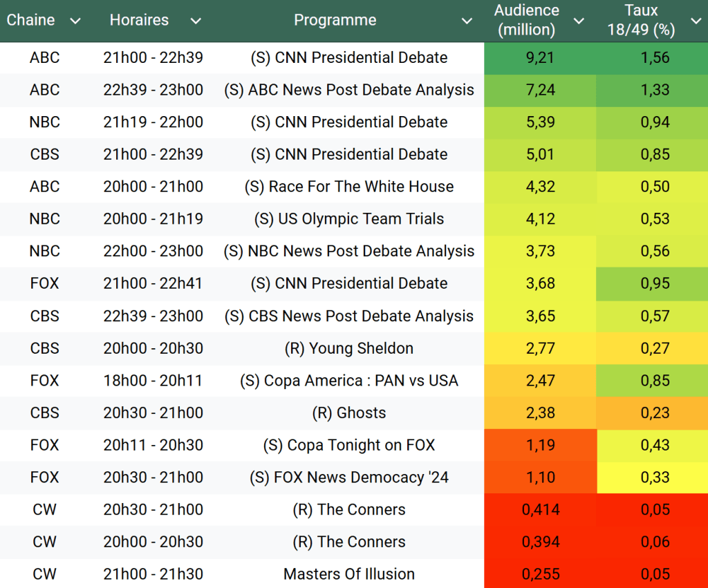
Task: Open the Chaine column filter dropdown arrow
Action: (x=75, y=21)
